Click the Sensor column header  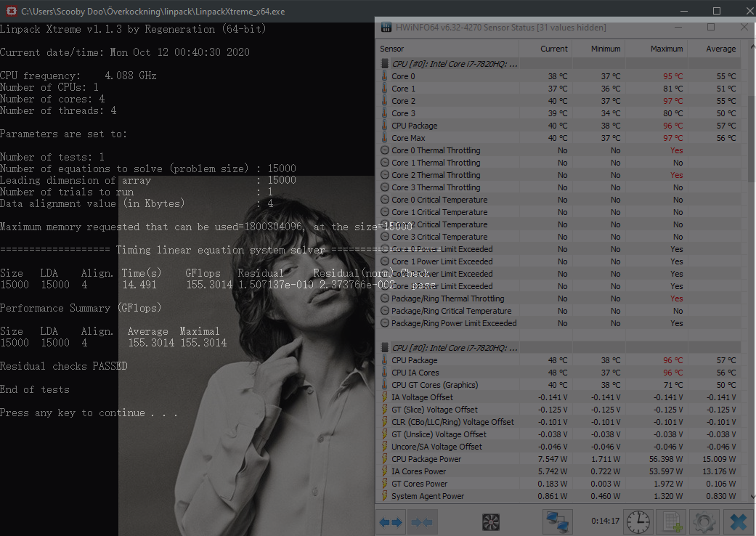click(x=447, y=49)
